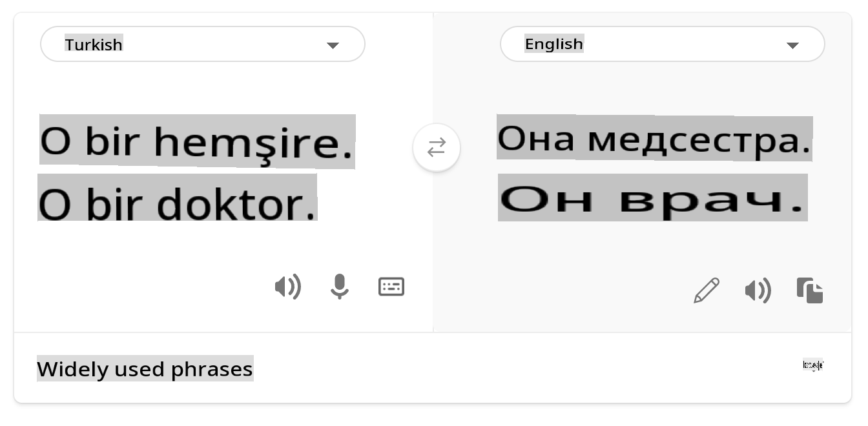The height and width of the screenshot is (426, 868).
Task: Play audio of the translated text
Action: (758, 291)
